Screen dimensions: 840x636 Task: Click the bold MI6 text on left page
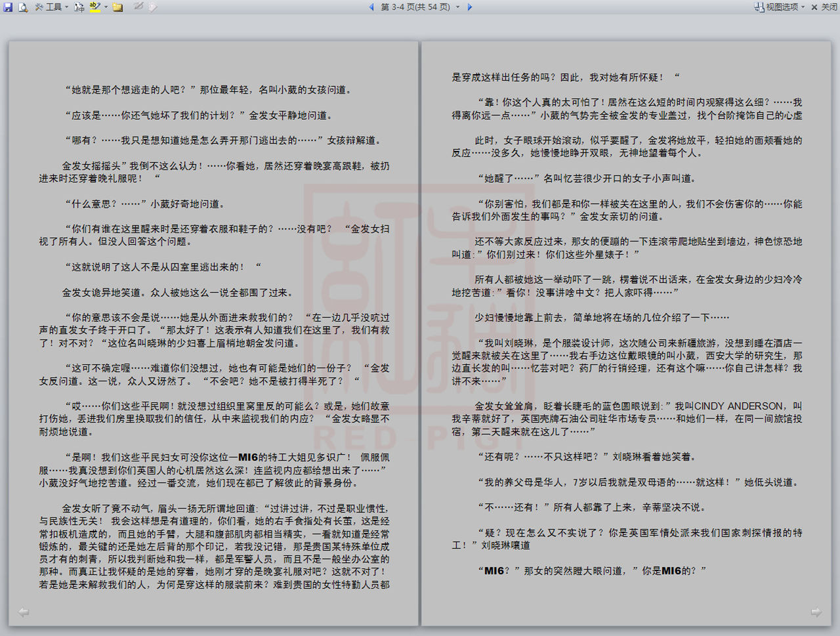pyautogui.click(x=248, y=457)
